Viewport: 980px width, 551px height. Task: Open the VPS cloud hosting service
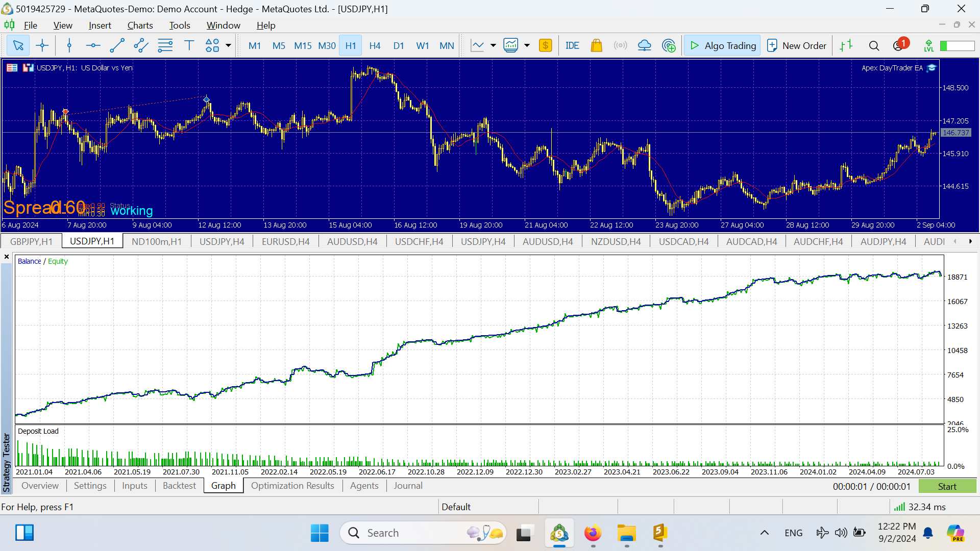click(x=645, y=45)
